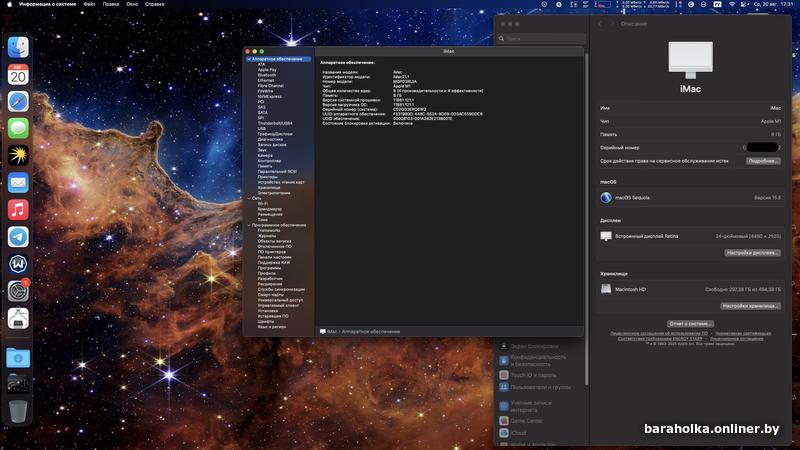Select Frameworks in software tree
800x450 pixels.
pos(269,231)
